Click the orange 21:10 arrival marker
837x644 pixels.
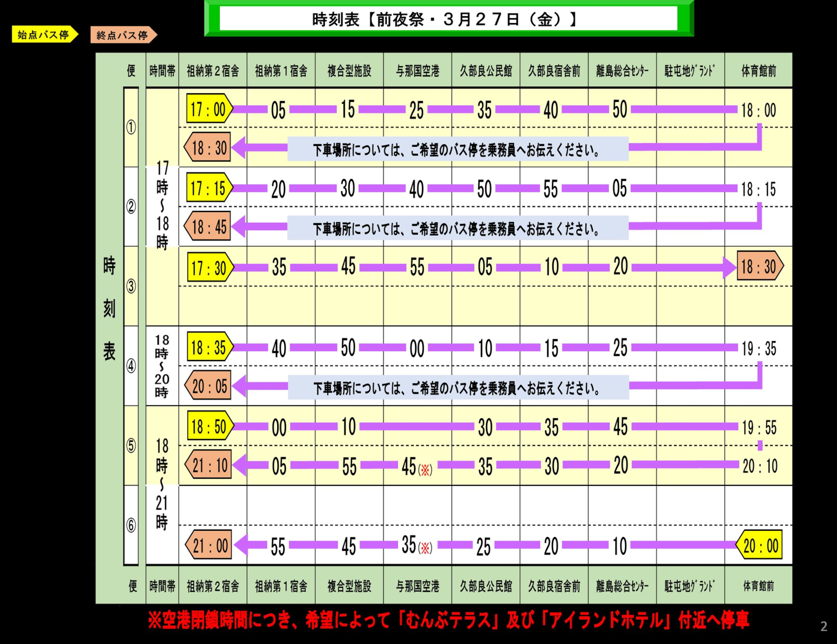(209, 465)
